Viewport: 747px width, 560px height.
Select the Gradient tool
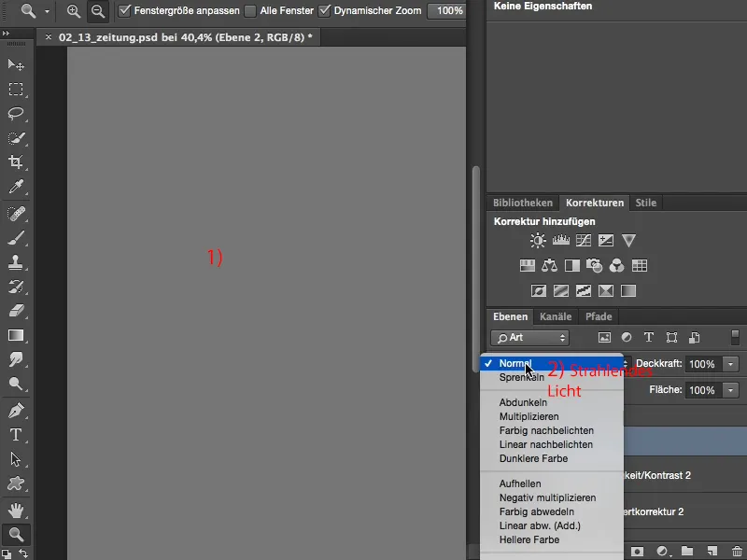click(x=16, y=335)
